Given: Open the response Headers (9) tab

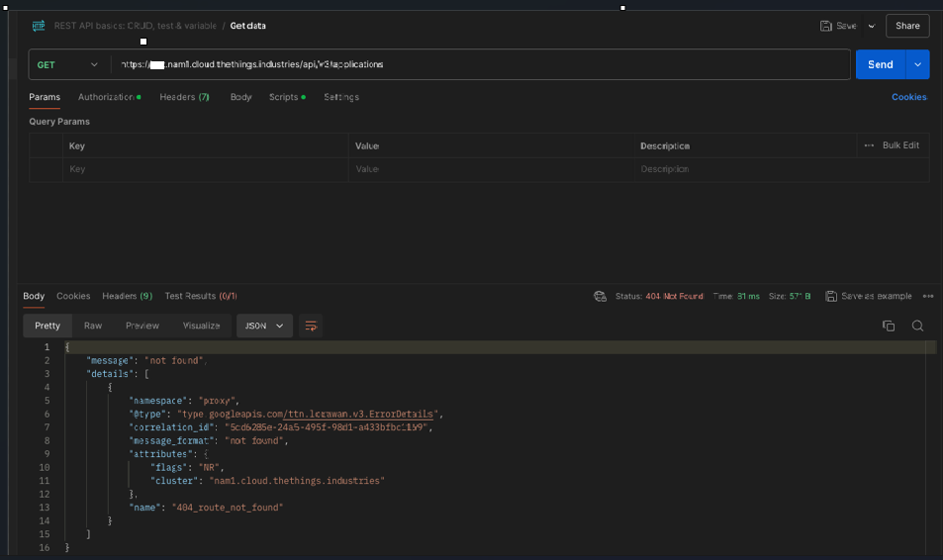Looking at the screenshot, I should click(127, 296).
